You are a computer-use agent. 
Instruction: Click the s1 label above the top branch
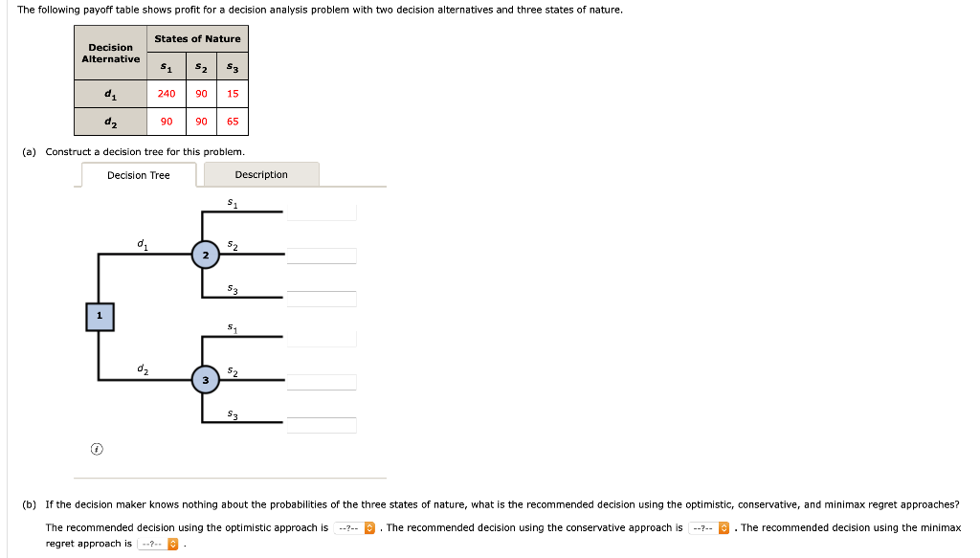coord(231,201)
